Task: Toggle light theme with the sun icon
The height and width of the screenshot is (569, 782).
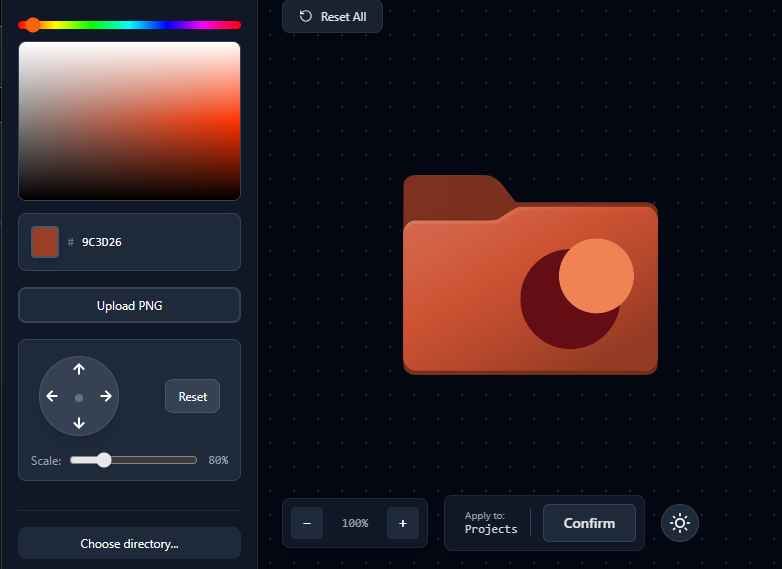Action: [680, 523]
